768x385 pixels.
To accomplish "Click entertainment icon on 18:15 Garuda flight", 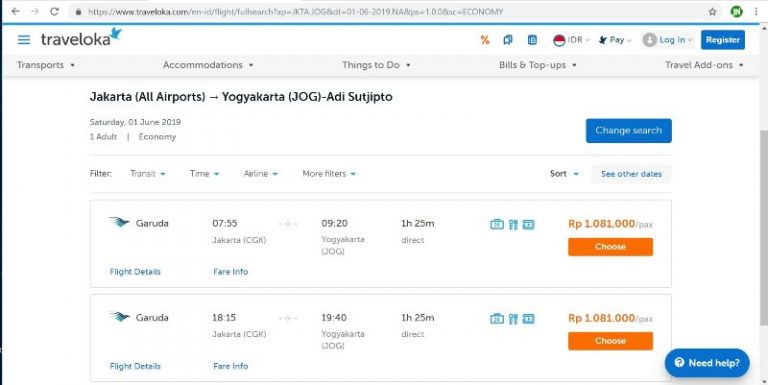I will (528, 319).
